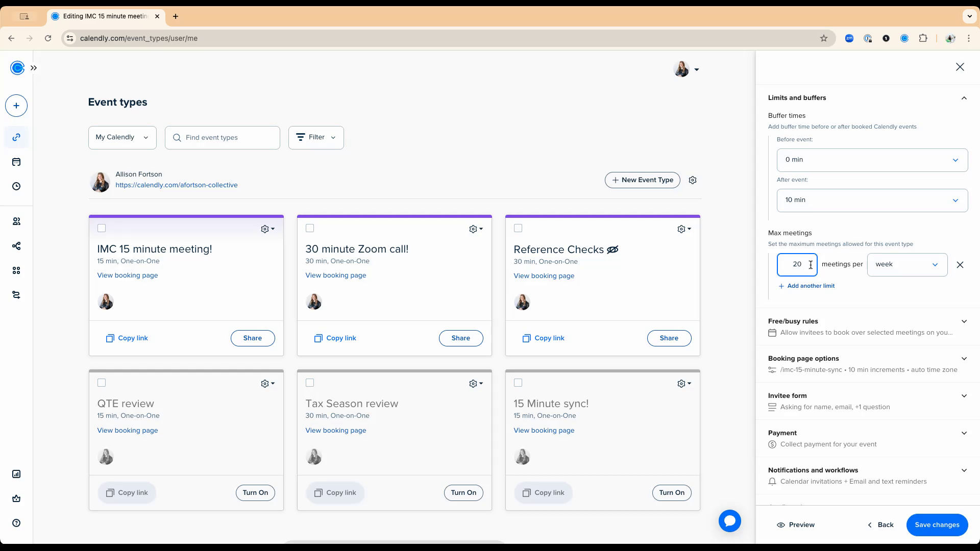Open Availability clock icon in sidebar
The height and width of the screenshot is (551, 980).
(16, 187)
